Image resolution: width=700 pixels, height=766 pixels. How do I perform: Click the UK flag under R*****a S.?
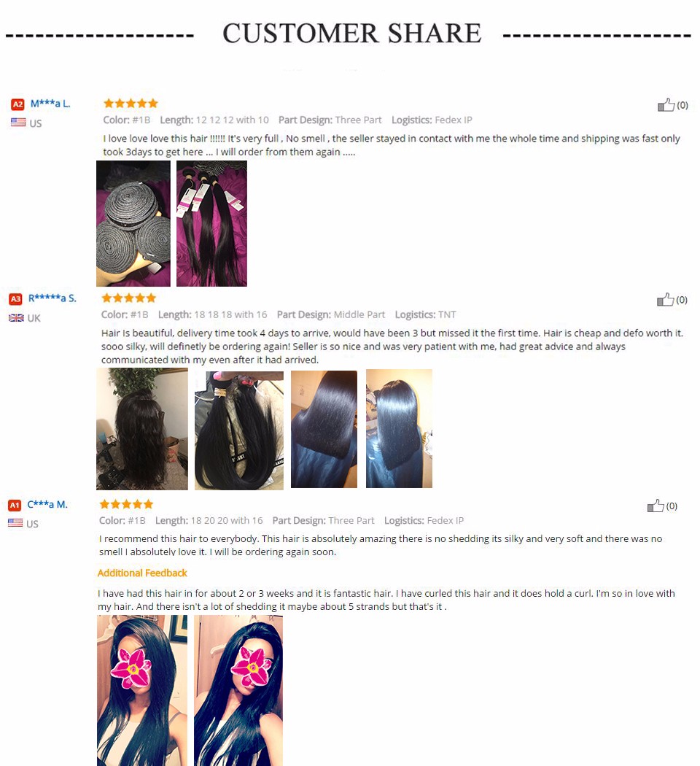pyautogui.click(x=16, y=317)
